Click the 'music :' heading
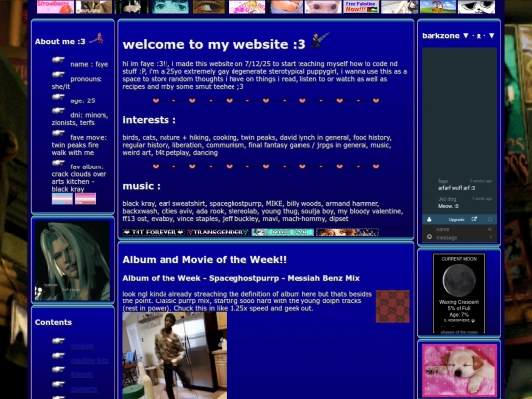This screenshot has width=532, height=399. [142, 186]
